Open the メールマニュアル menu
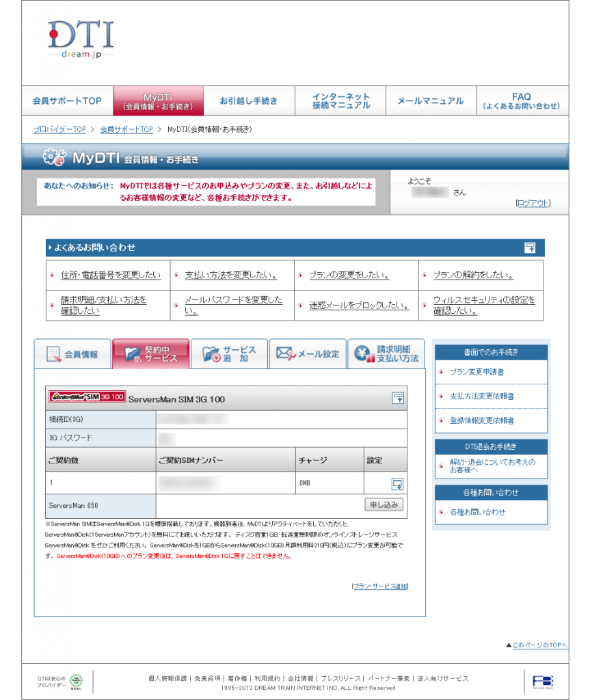This screenshot has width=590, height=700. coord(431,101)
